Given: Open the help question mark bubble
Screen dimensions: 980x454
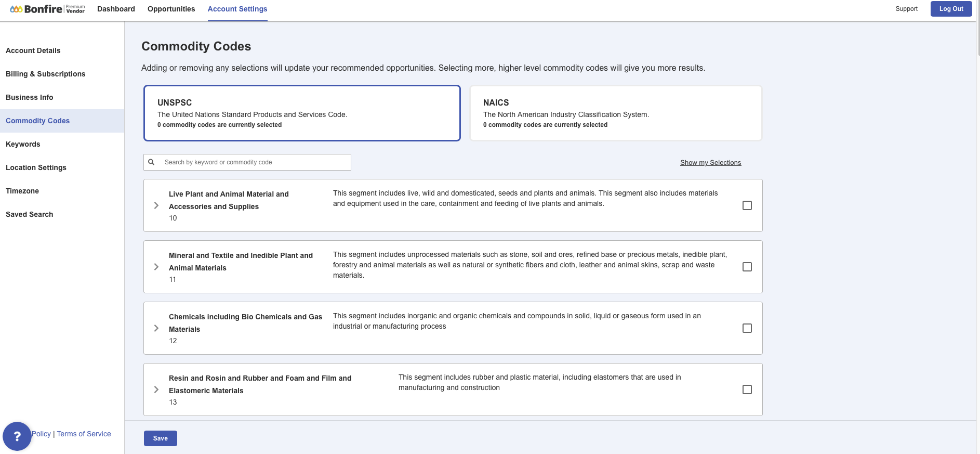Looking at the screenshot, I should [17, 436].
